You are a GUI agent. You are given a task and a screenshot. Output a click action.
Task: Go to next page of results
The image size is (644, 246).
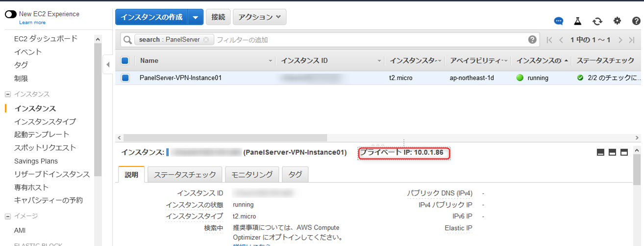click(620, 40)
